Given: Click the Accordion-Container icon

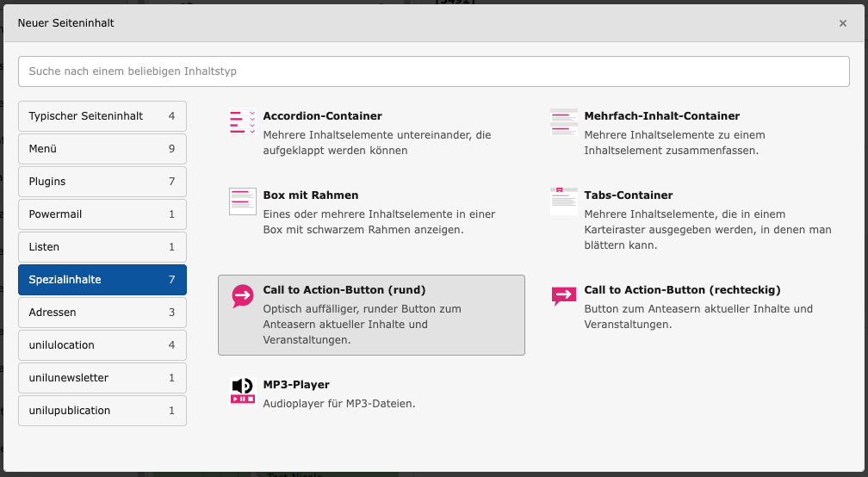Looking at the screenshot, I should (x=243, y=123).
